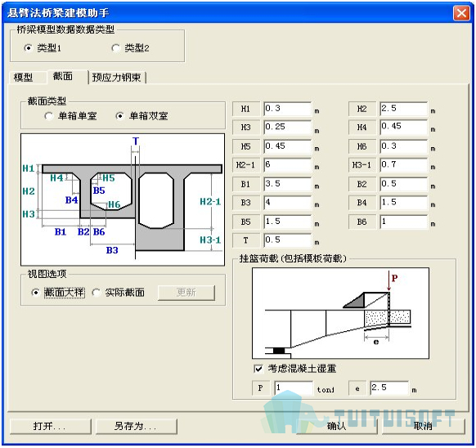This screenshot has width=476, height=448.
Task: Select the 截面大样 view option
Action: 35,293
